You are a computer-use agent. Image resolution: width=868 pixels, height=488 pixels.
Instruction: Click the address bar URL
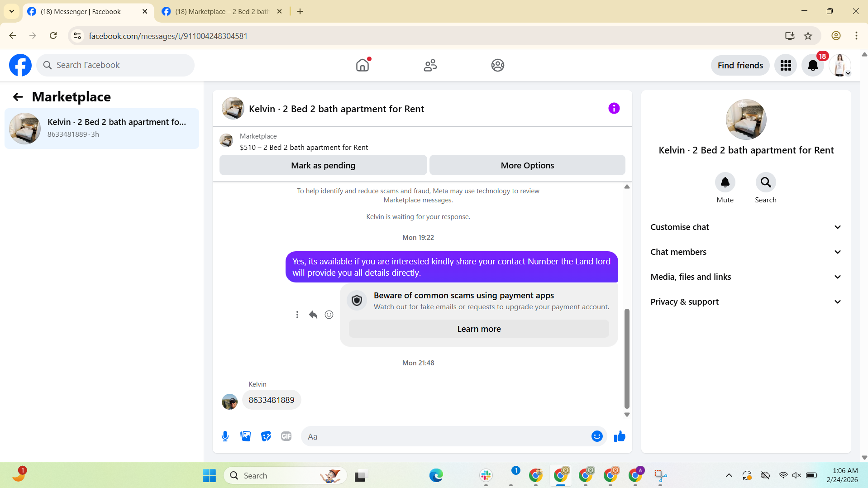click(168, 36)
